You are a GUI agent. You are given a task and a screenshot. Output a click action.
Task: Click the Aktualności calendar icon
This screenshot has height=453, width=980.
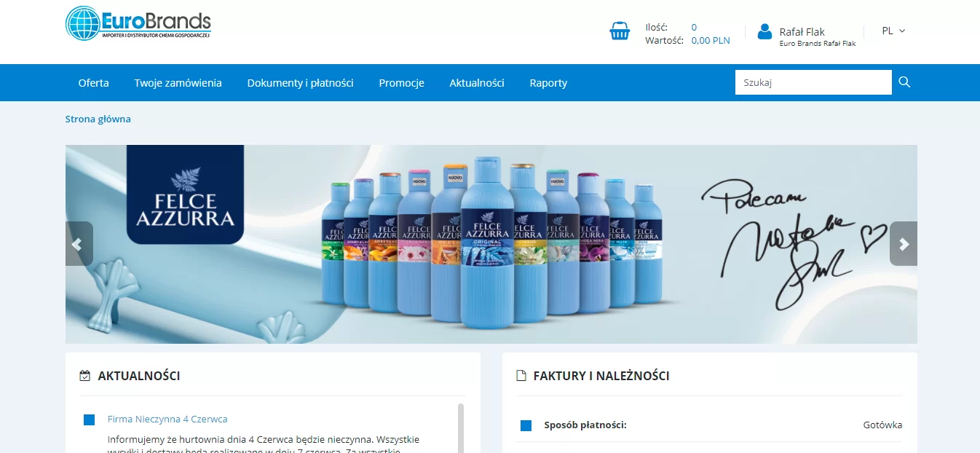85,376
